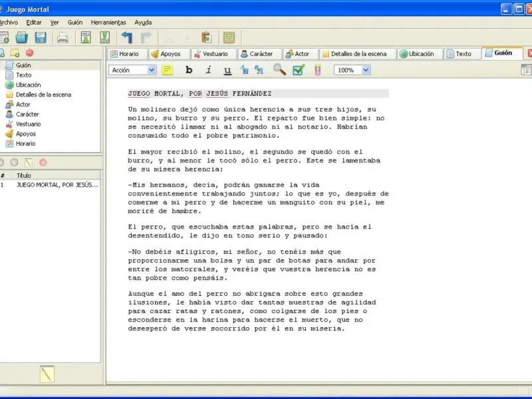Open the Guión menu
Screen dimensions: 532x399
tap(75, 23)
